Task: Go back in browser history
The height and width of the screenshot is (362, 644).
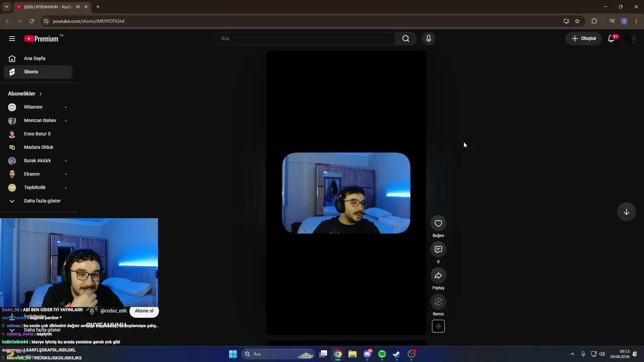Action: [x=8, y=21]
